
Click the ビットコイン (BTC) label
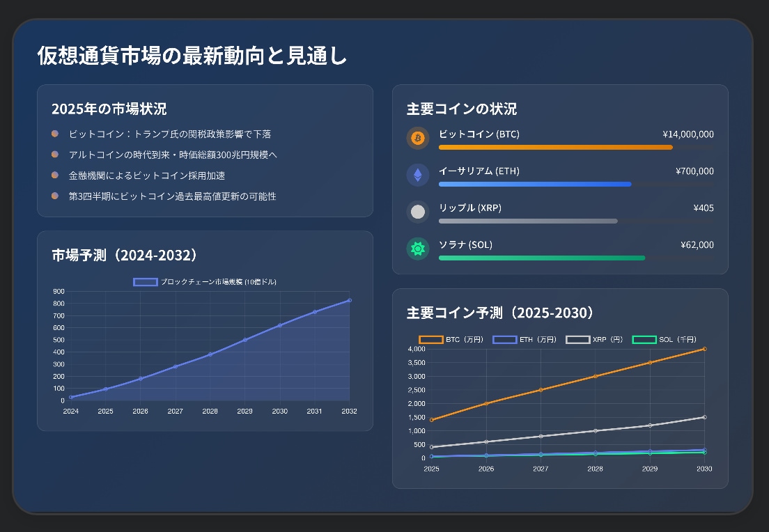pos(479,134)
